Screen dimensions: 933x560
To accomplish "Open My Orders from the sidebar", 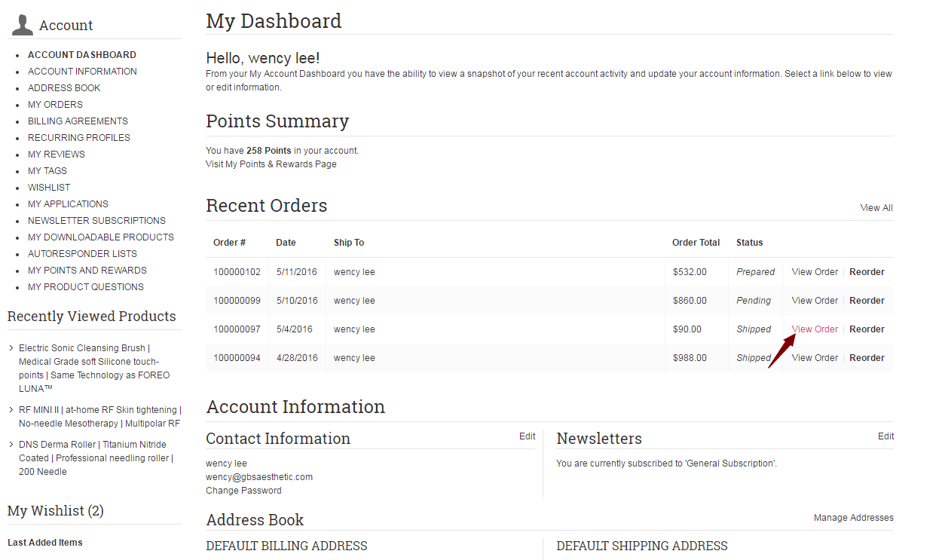I will (55, 105).
